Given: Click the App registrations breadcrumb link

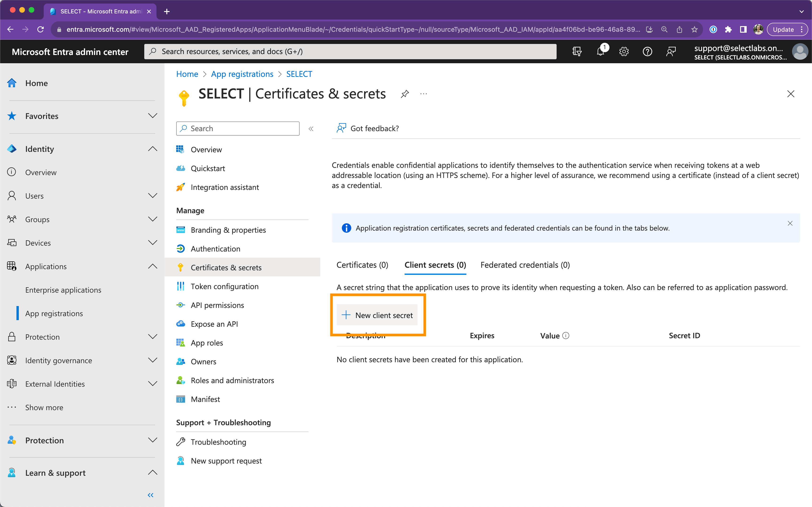Looking at the screenshot, I should (x=242, y=74).
